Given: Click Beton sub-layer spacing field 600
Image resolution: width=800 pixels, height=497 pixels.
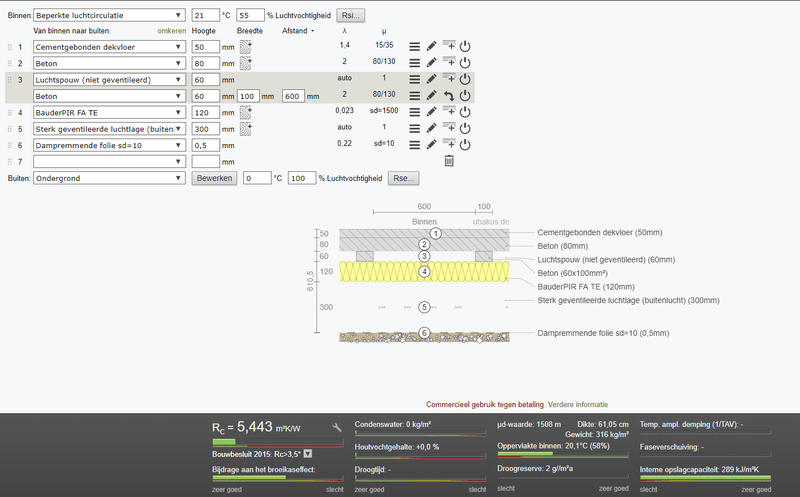Looking at the screenshot, I should pos(293,96).
